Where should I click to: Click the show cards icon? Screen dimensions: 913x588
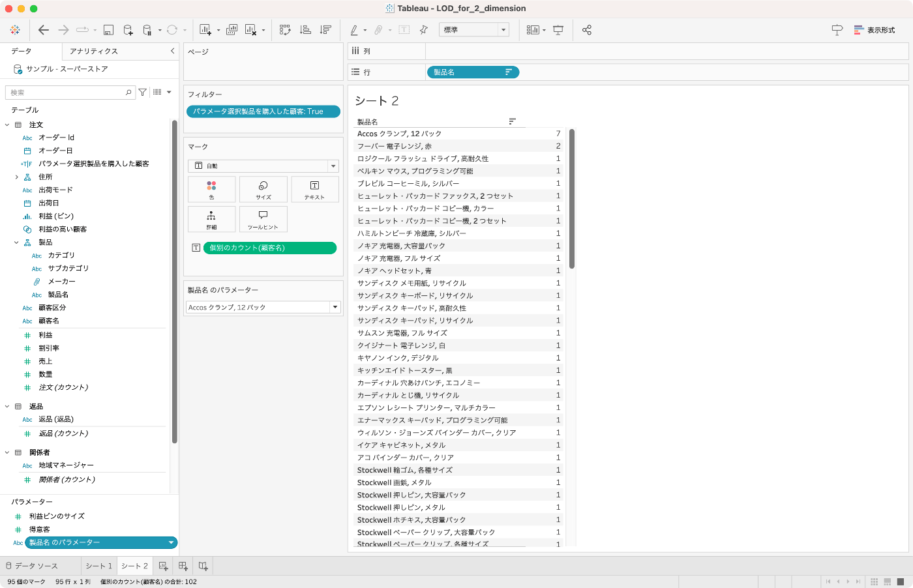point(533,30)
